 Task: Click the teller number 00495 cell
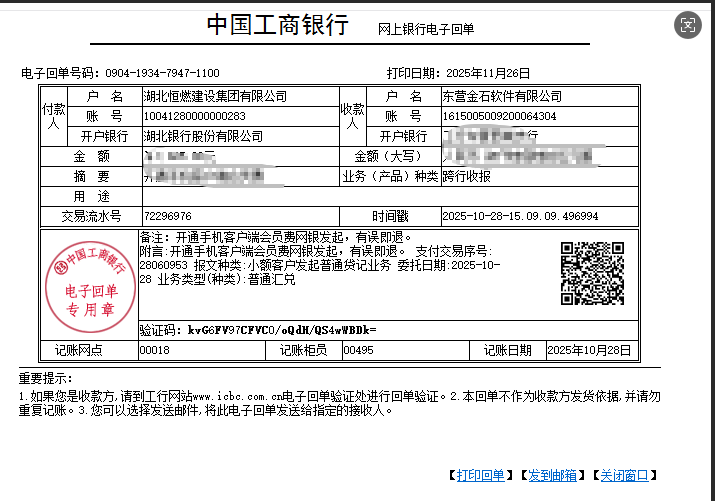[358, 350]
